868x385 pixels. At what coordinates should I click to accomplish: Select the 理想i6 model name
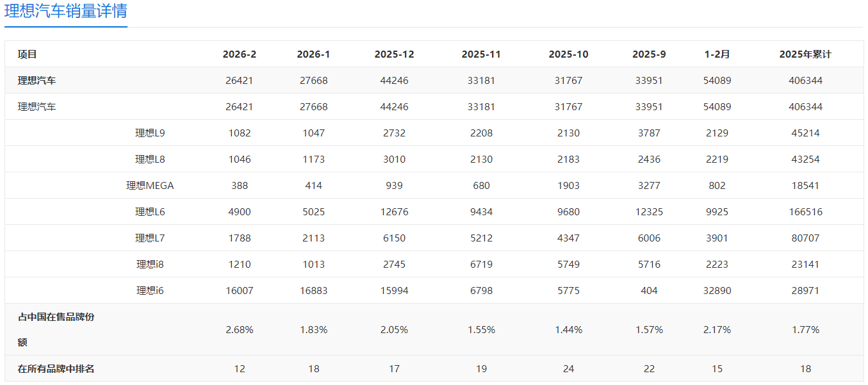pyautogui.click(x=150, y=291)
